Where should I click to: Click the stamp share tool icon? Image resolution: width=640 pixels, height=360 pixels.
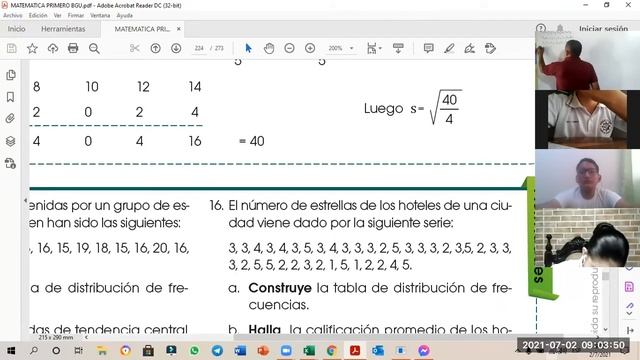coord(490,49)
